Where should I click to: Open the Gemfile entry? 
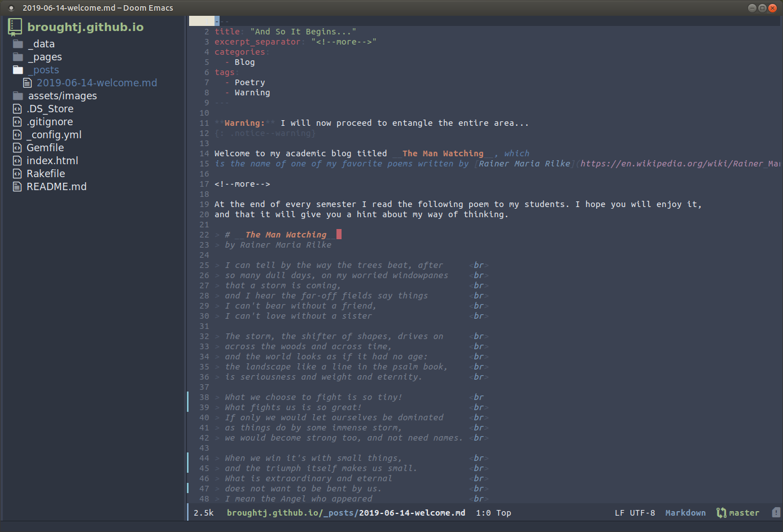coord(45,148)
